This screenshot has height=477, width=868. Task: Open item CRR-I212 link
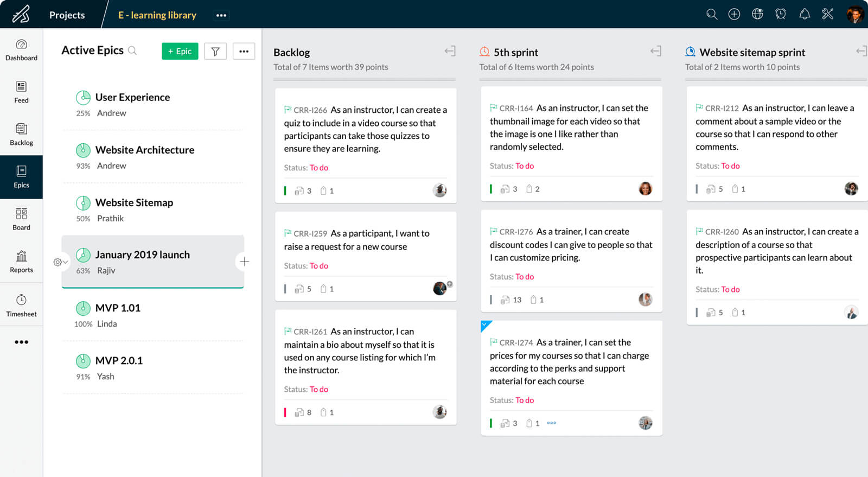(722, 109)
